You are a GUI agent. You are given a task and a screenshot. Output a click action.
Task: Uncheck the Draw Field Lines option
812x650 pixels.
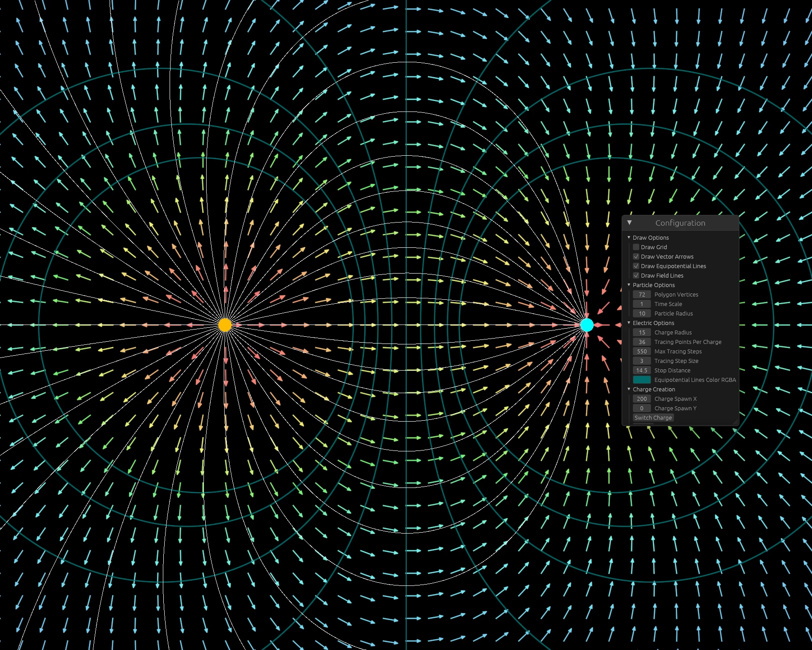click(x=636, y=275)
